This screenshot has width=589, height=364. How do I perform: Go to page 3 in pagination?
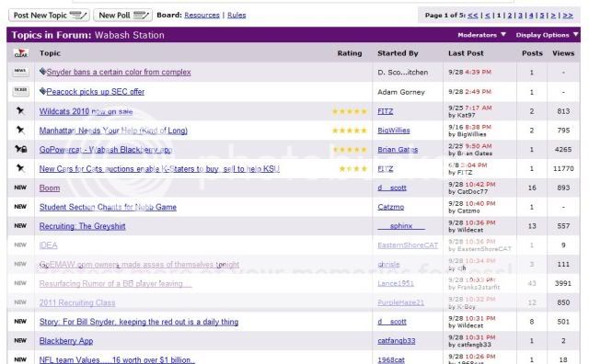tap(521, 16)
